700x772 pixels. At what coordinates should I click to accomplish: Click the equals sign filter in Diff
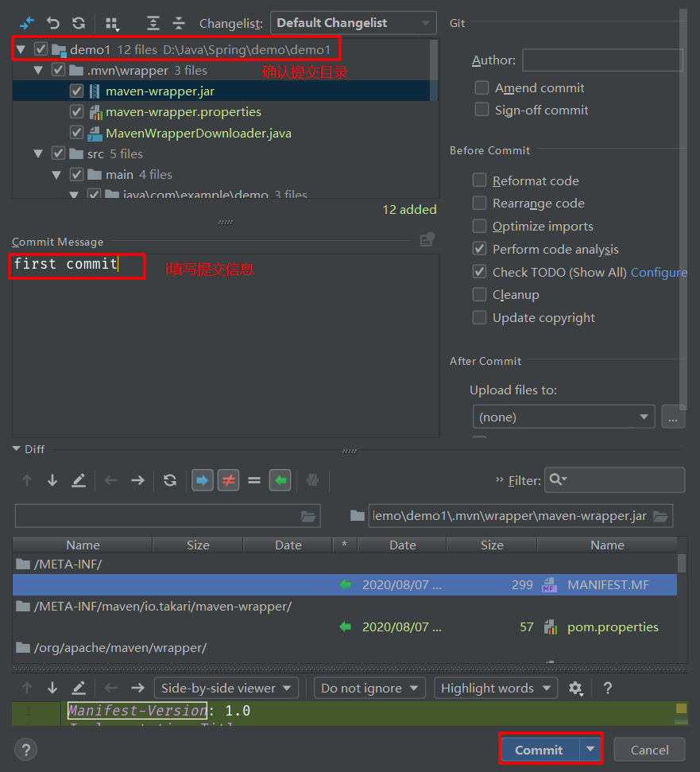[x=254, y=480]
